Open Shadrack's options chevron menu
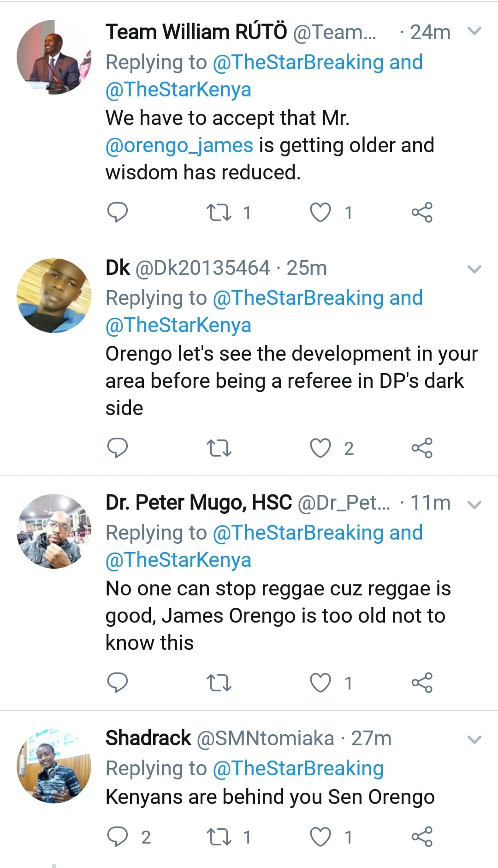This screenshot has height=868, width=498. (x=474, y=740)
